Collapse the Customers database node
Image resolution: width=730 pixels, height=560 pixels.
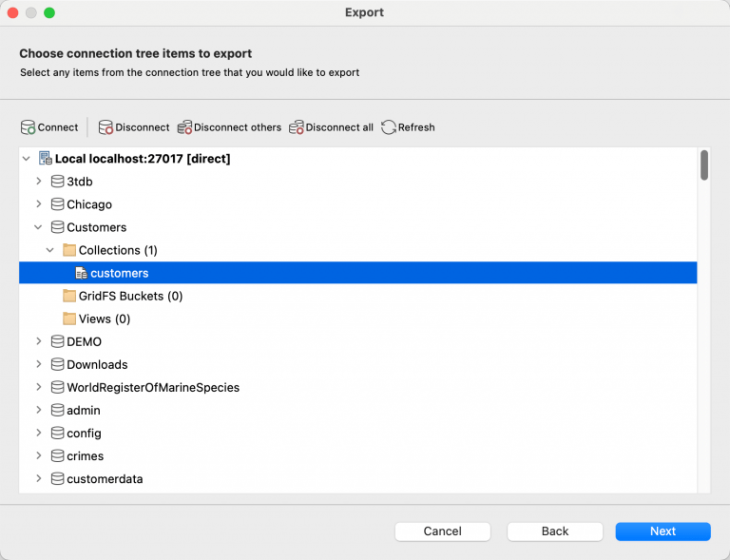[x=38, y=227]
